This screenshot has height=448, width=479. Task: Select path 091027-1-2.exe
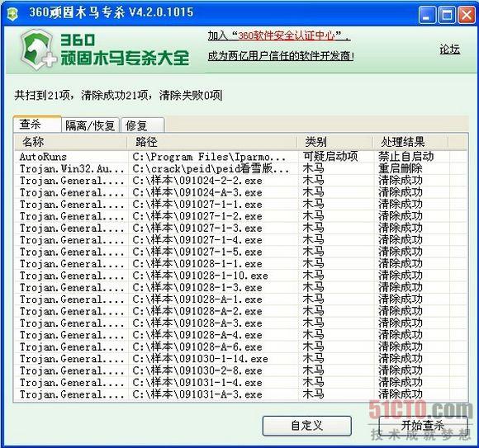(197, 216)
